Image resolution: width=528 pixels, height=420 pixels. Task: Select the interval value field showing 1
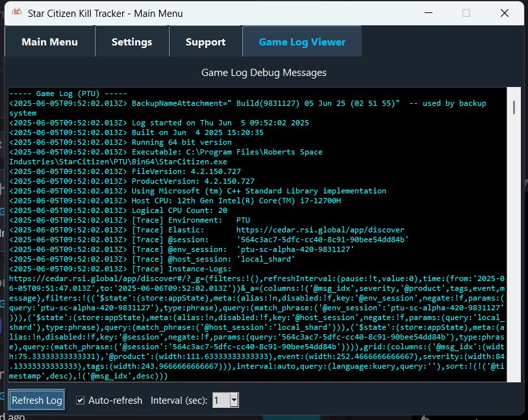(x=218, y=401)
